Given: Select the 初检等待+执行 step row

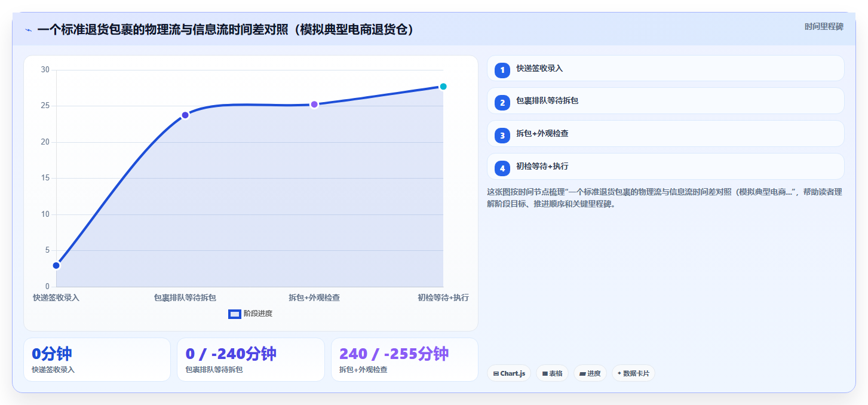Looking at the screenshot, I should tap(665, 166).
